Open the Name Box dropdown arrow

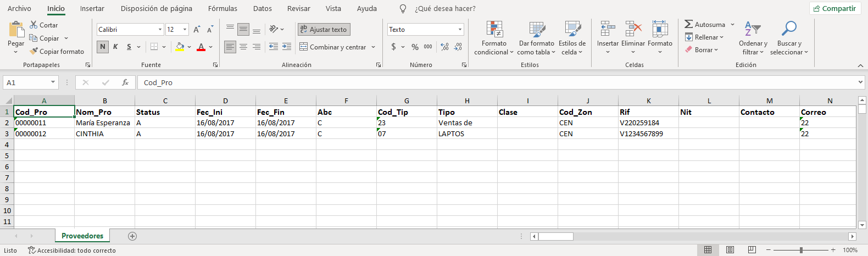pyautogui.click(x=53, y=82)
